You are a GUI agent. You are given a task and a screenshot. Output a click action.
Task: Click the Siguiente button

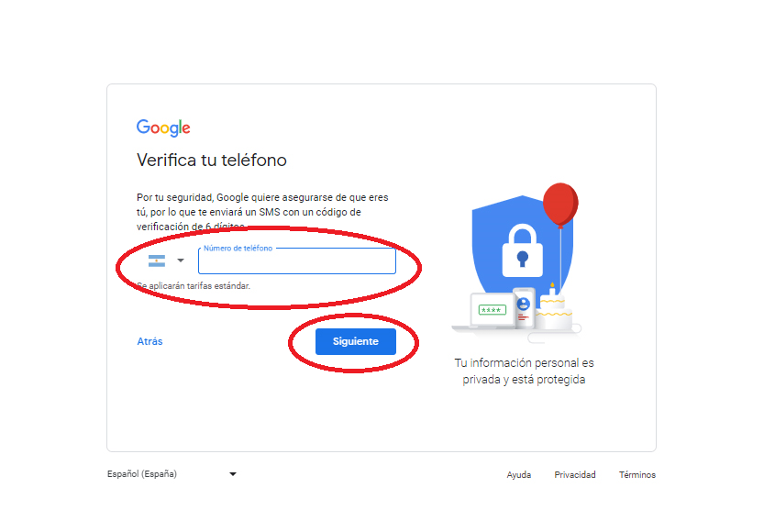356,341
